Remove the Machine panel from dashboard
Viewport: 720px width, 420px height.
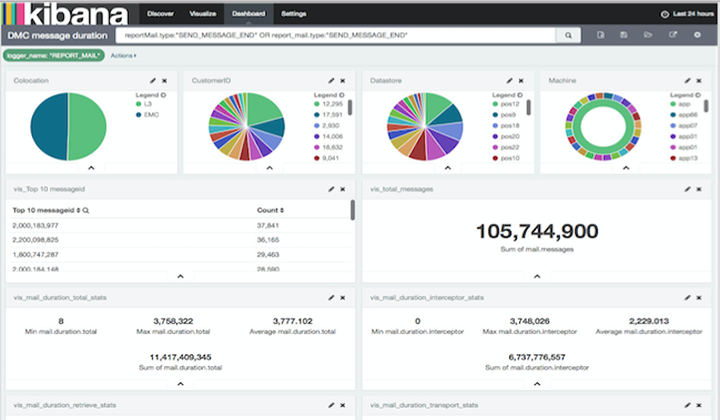click(x=698, y=79)
